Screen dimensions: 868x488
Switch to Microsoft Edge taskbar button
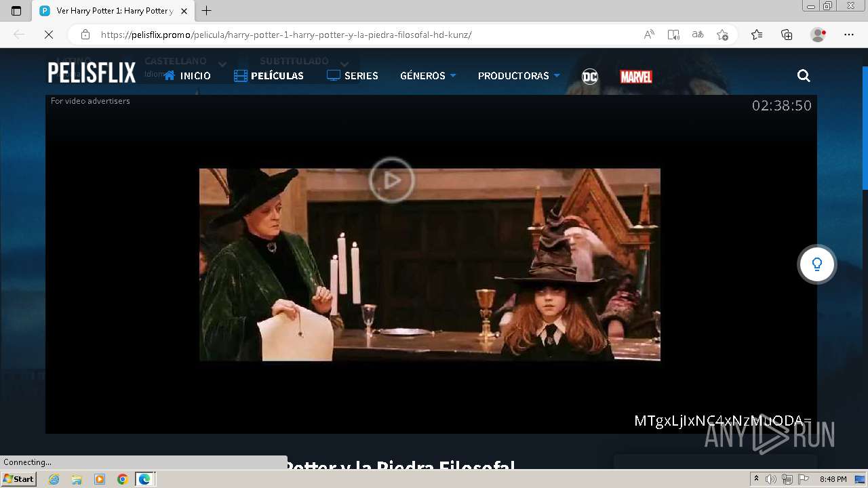pyautogui.click(x=144, y=479)
